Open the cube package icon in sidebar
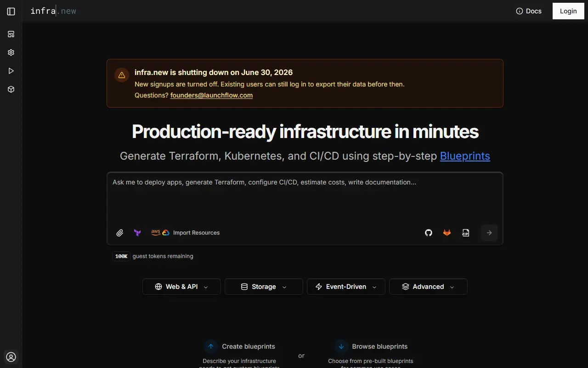The height and width of the screenshot is (368, 588). [11, 89]
